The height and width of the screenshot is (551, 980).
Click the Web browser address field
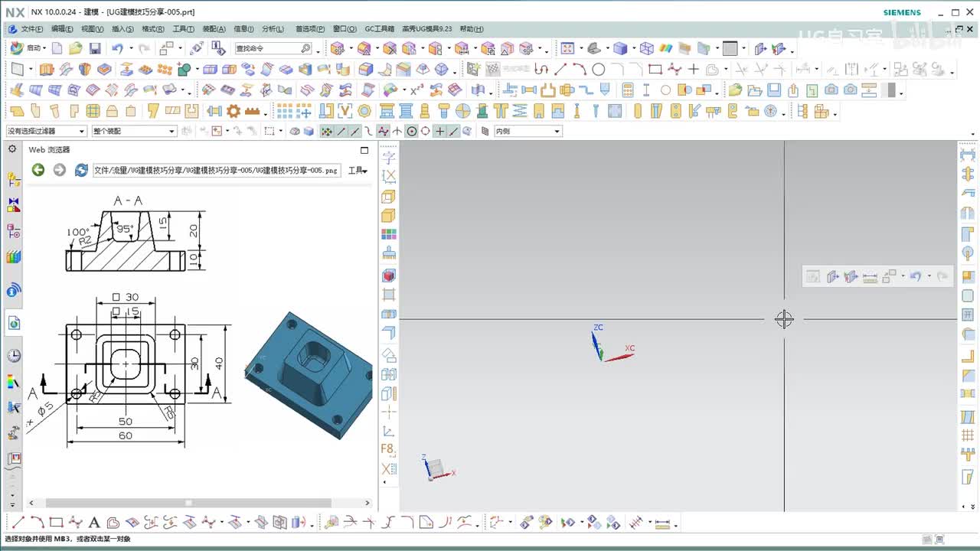point(217,171)
